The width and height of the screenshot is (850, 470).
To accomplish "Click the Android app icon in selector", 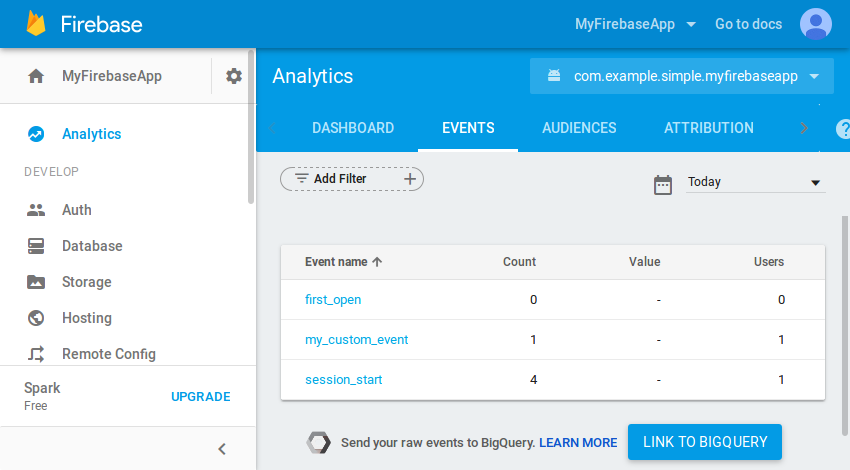I will point(553,75).
